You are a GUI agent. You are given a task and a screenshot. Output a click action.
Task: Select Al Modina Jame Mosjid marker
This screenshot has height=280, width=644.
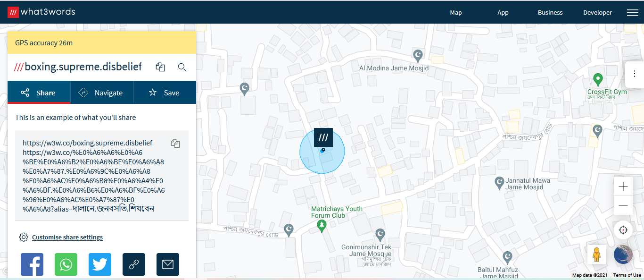point(418,56)
